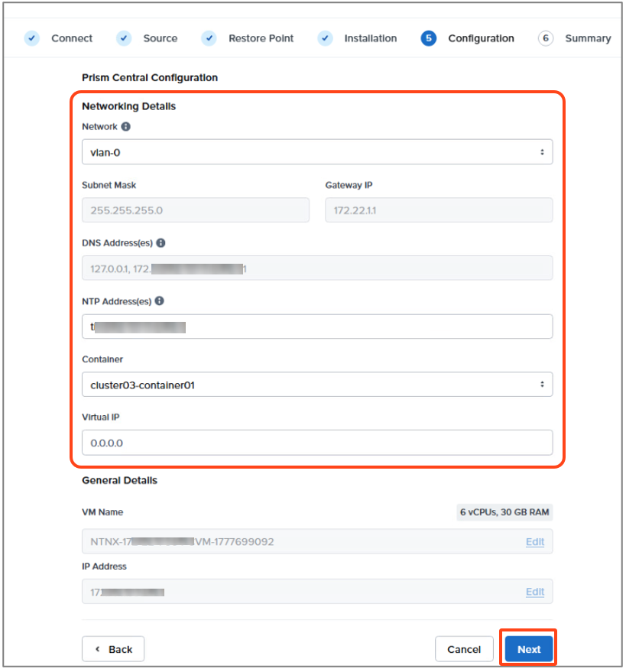Screen dimensions: 626x672
Task: Select the Configuration step label
Action: pyautogui.click(x=481, y=38)
